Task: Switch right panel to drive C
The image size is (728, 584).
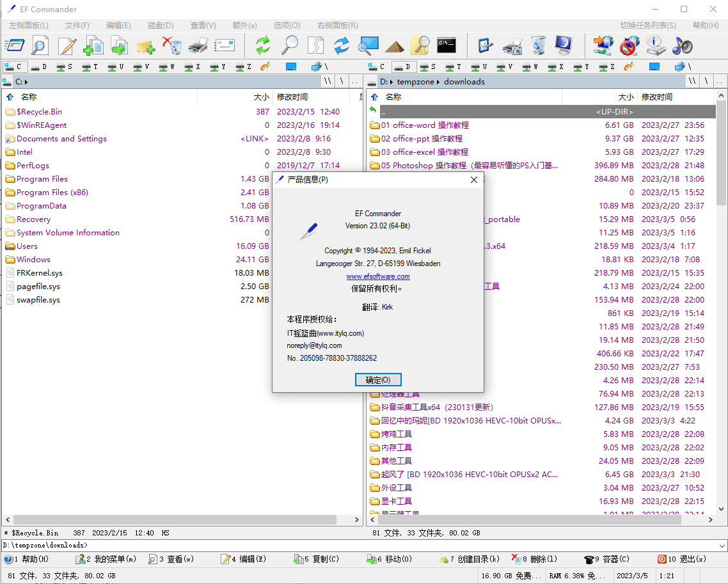Action: [377, 67]
